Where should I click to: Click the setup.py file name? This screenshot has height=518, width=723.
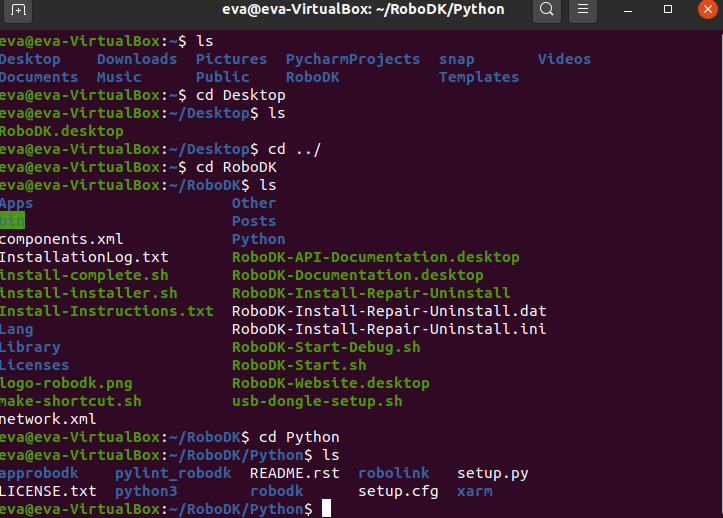pos(493,473)
